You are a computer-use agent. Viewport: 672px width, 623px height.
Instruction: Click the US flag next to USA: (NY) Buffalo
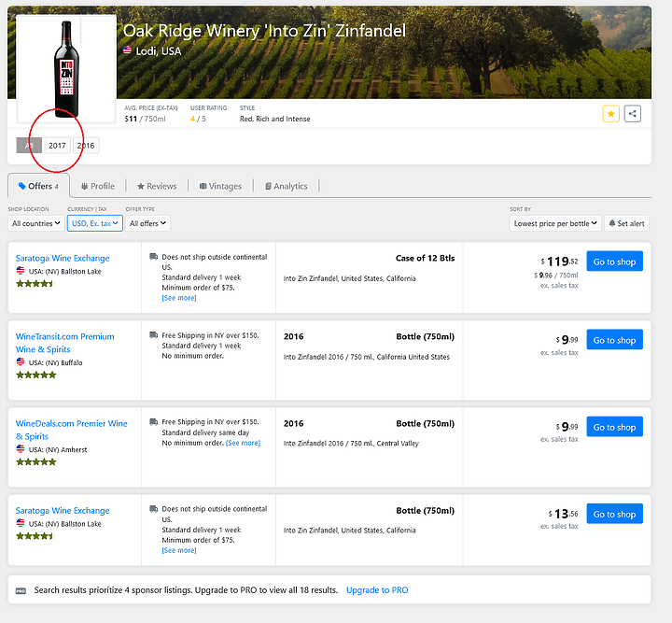21,361
